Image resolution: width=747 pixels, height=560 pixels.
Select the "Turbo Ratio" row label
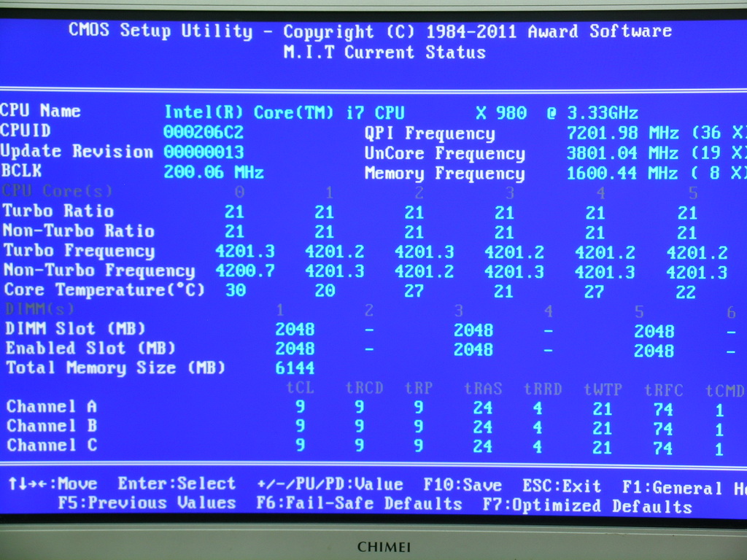click(58, 211)
